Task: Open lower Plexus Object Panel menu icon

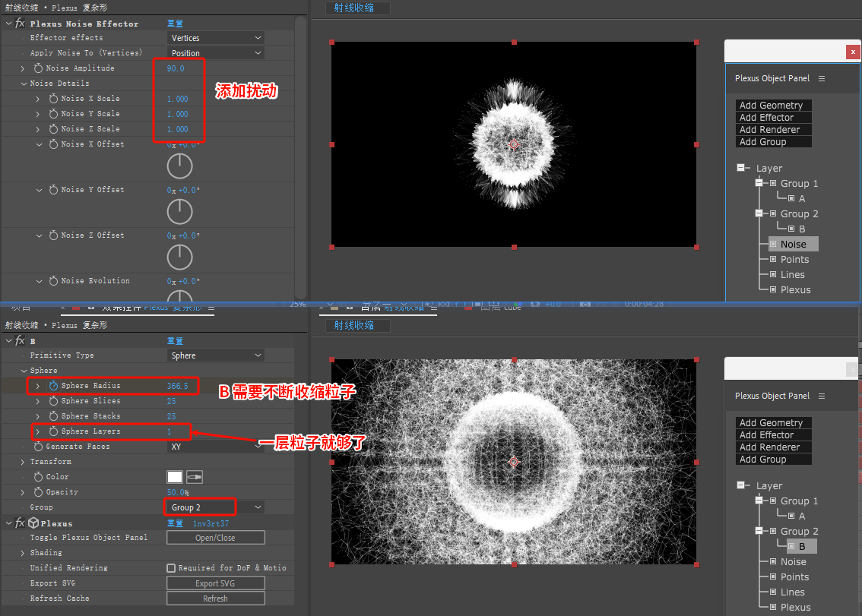Action: (822, 396)
